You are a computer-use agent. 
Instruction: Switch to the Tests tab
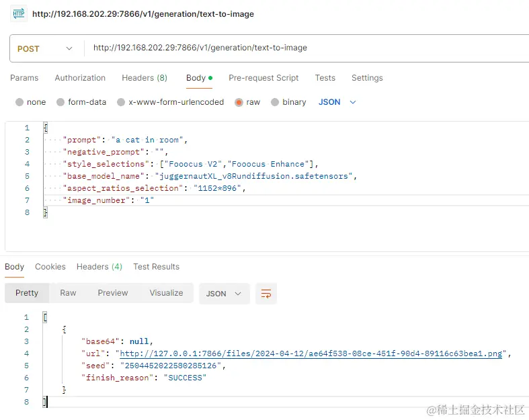coord(325,78)
